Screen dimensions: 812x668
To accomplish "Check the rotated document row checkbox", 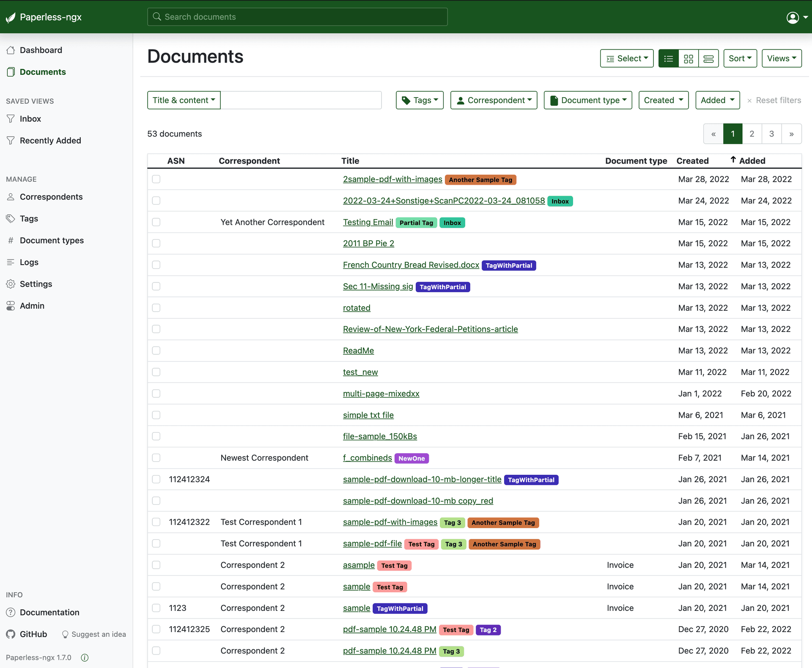I will coord(156,308).
